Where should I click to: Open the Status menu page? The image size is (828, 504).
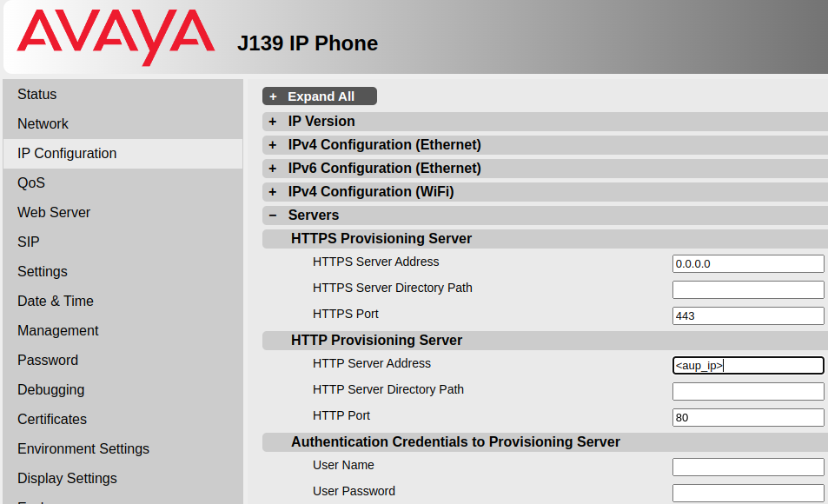[x=37, y=95]
